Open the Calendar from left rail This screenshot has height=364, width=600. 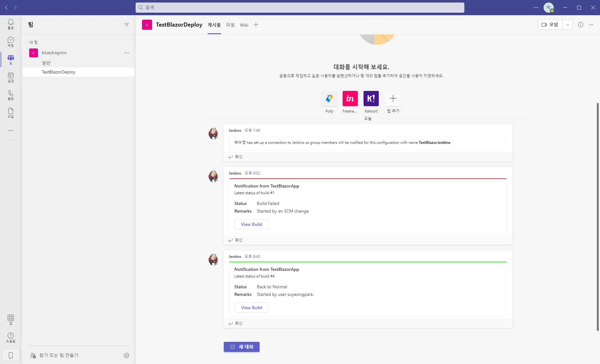(11, 77)
